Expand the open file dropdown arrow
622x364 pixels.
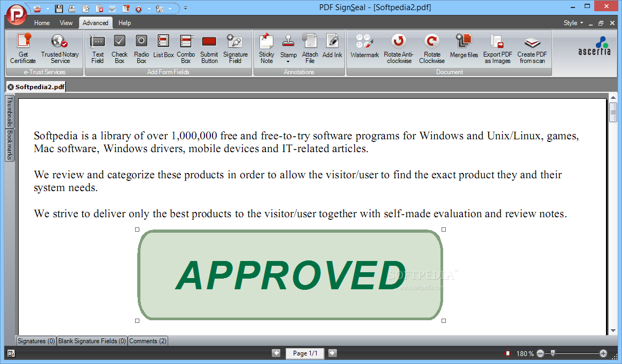(48, 9)
